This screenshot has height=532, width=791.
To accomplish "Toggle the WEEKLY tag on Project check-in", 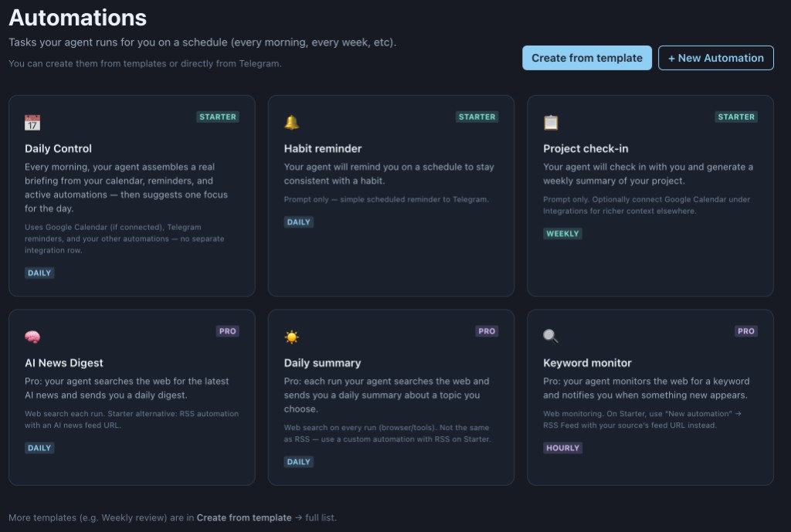I will (562, 233).
